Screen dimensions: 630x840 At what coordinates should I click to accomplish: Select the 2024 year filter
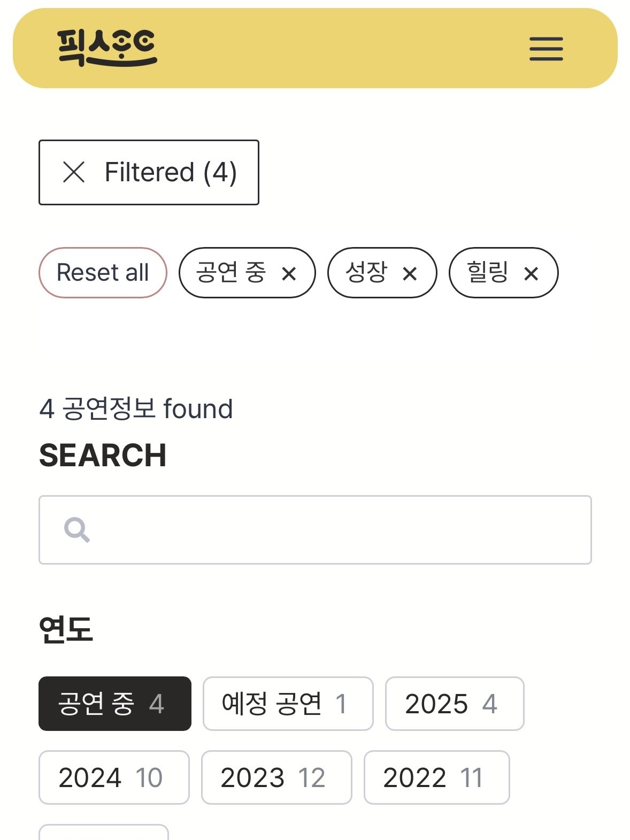click(x=114, y=777)
